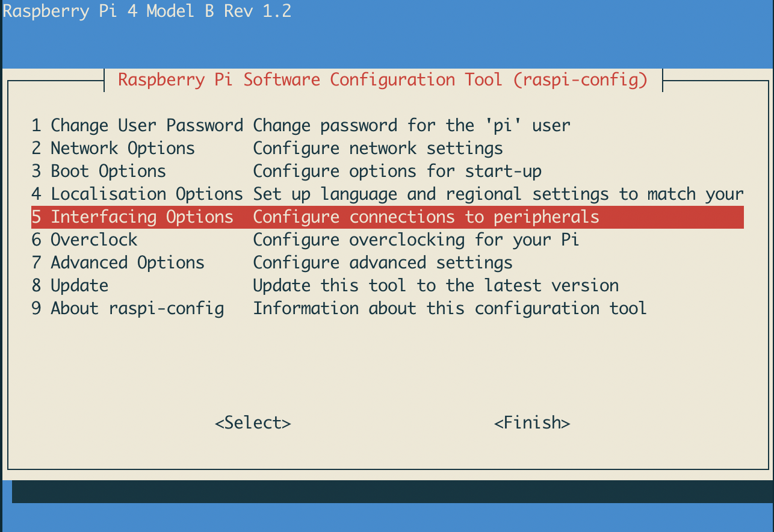The width and height of the screenshot is (774, 532).
Task: Click the "Change password for the 'pi' user" text
Action: [x=411, y=126]
